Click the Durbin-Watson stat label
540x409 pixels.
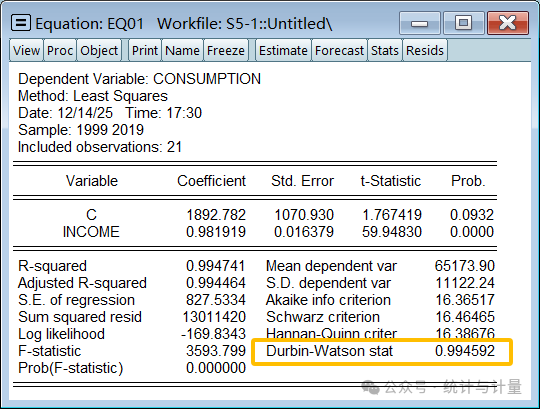pos(329,351)
